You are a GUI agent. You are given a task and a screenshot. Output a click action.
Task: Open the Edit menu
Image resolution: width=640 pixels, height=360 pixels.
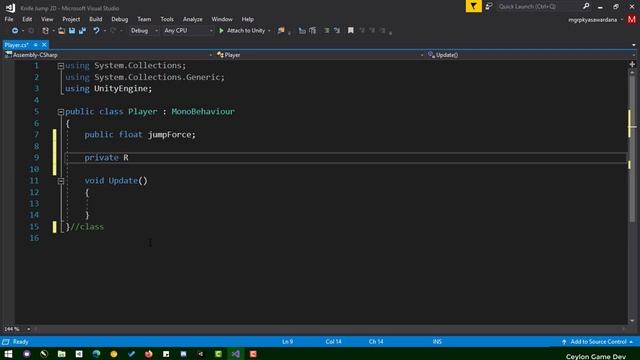[27, 19]
